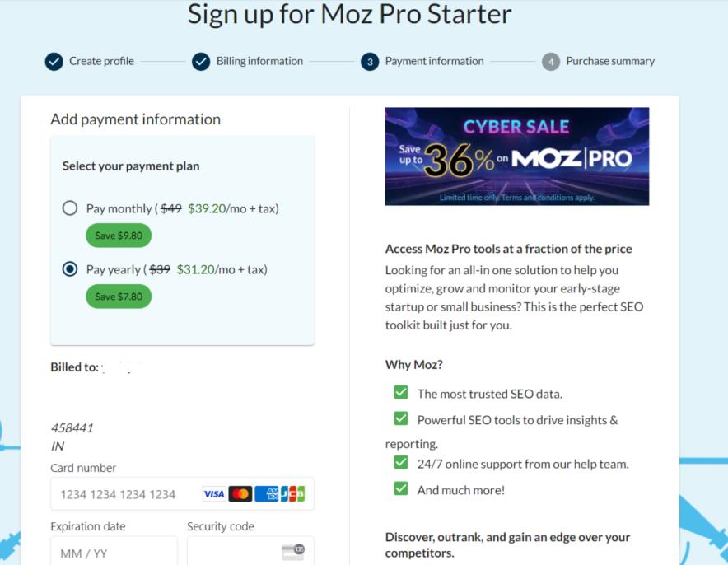Click the step 4 circle icon

click(x=551, y=62)
